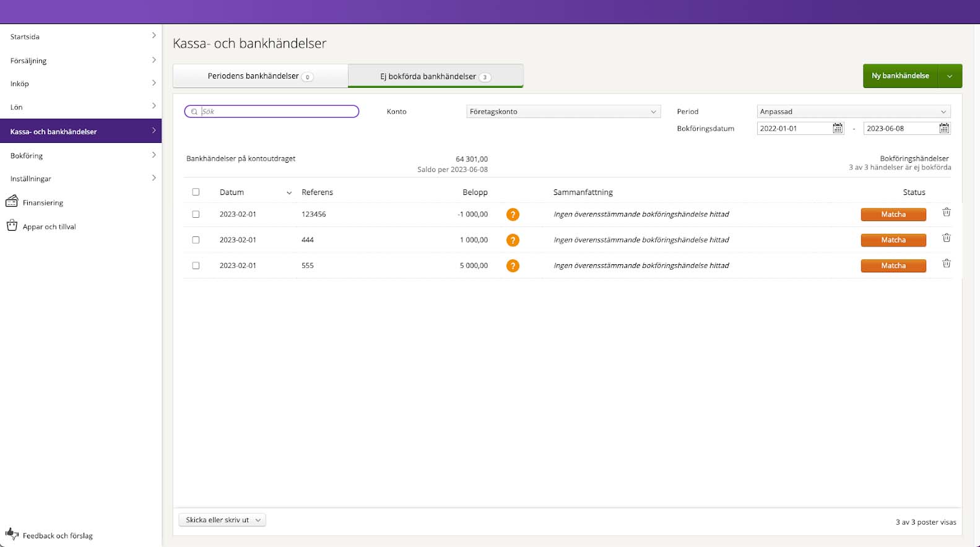Click the text 3 av 3 poster visas

coord(926,522)
